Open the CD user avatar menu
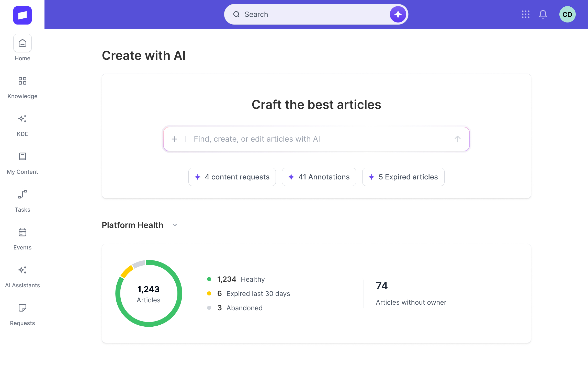588x366 pixels. [x=567, y=14]
